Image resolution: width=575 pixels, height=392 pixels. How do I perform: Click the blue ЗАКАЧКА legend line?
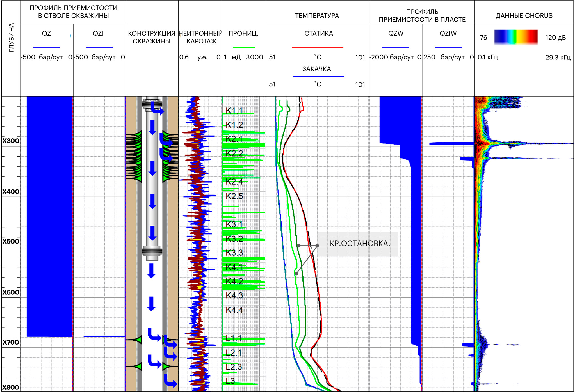click(318, 76)
